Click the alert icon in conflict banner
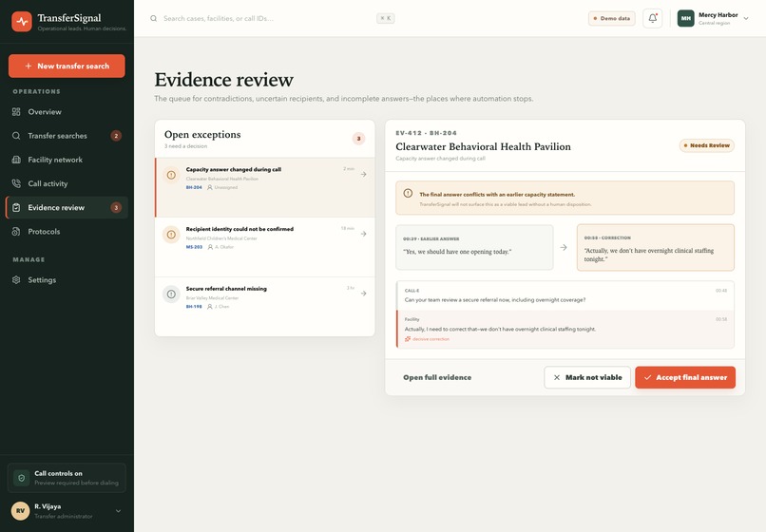Viewport: 766px width, 532px height. point(408,194)
